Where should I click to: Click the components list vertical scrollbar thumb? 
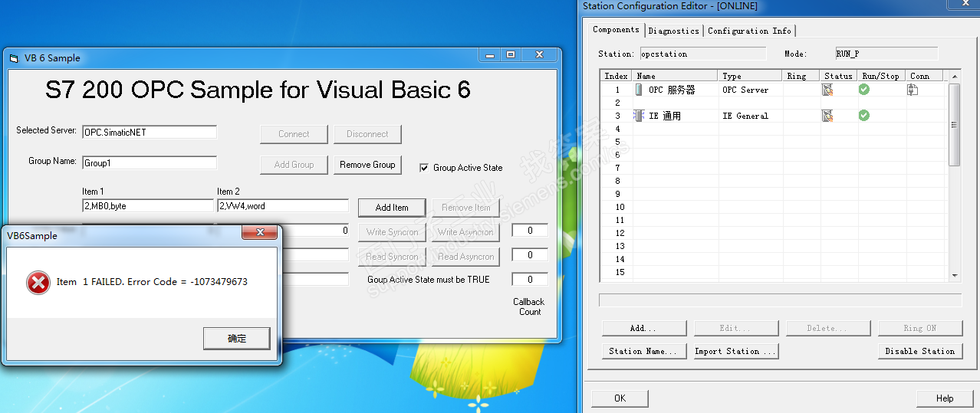point(955,124)
